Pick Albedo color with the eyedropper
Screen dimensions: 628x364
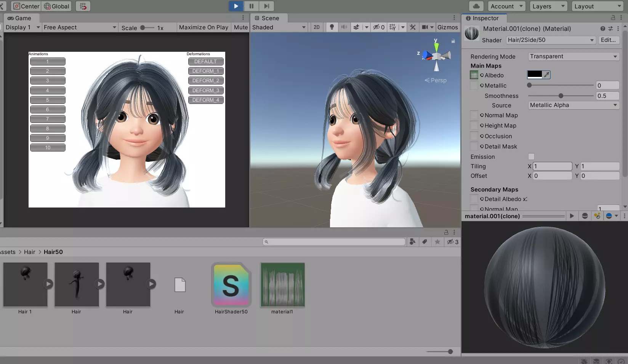coord(547,75)
